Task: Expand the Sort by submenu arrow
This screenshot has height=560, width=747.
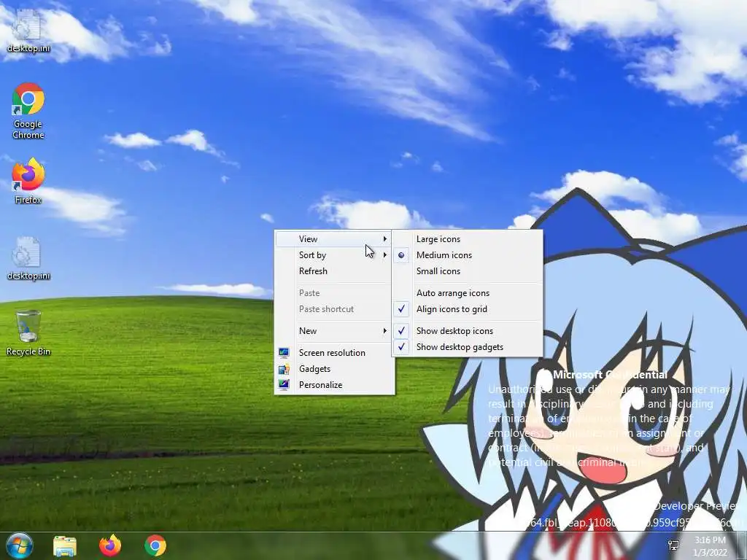Action: pos(385,255)
